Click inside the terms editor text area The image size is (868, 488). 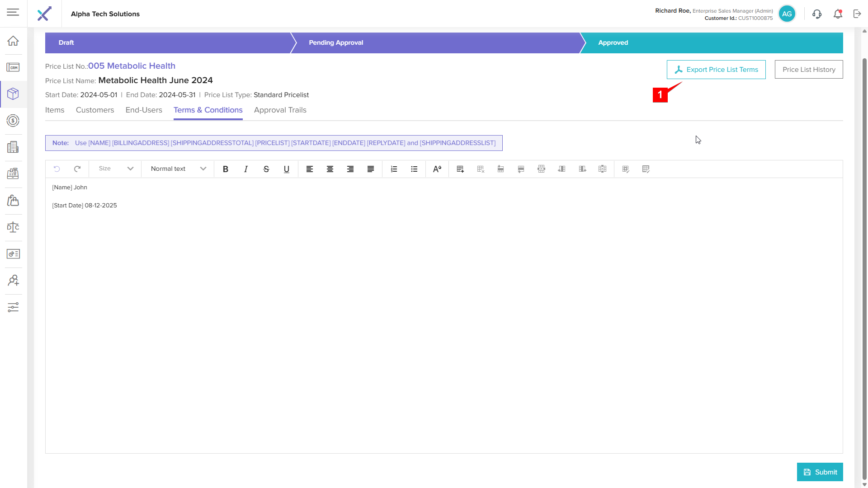(443, 316)
